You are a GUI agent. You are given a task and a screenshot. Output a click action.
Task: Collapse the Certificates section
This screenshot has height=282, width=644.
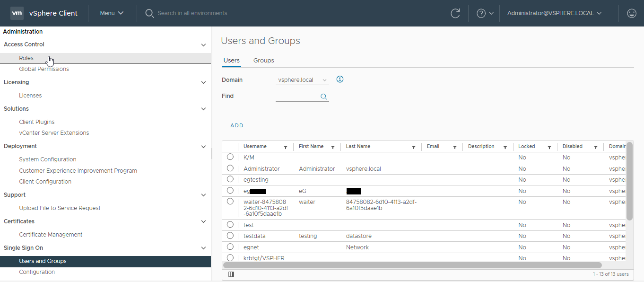tap(204, 221)
